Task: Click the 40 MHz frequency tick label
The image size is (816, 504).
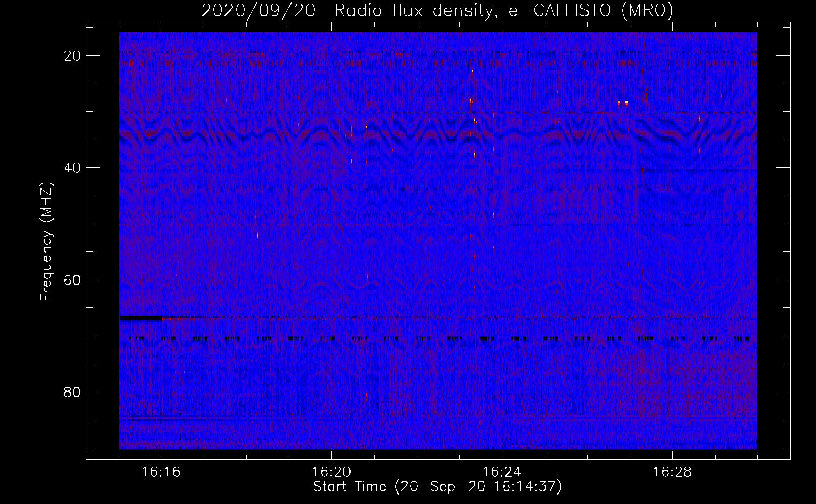Action: click(72, 168)
